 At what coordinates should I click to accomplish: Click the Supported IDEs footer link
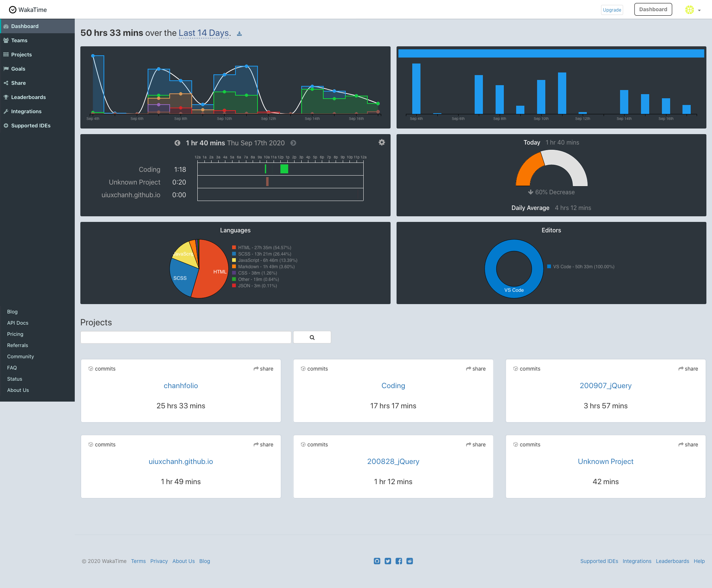point(599,561)
